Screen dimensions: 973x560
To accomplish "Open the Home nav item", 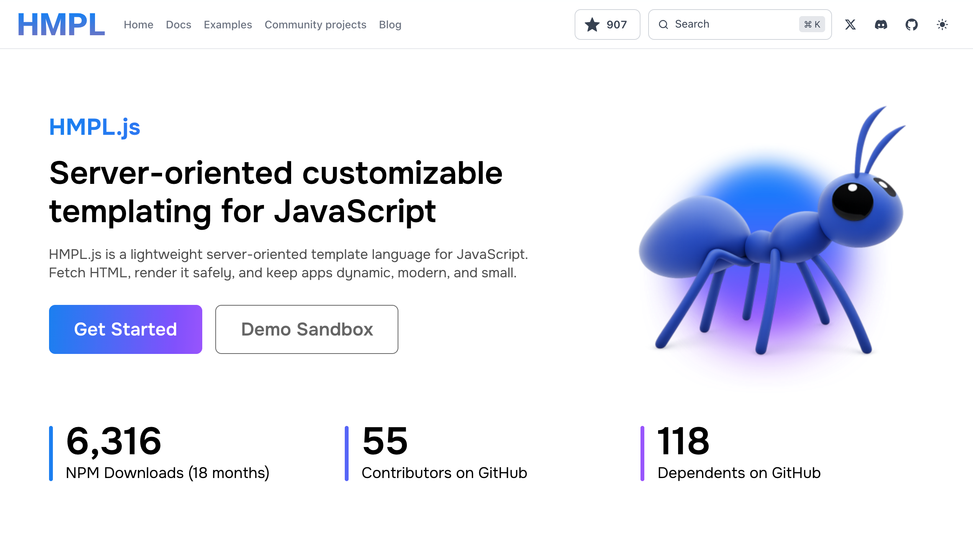I will pyautogui.click(x=138, y=25).
